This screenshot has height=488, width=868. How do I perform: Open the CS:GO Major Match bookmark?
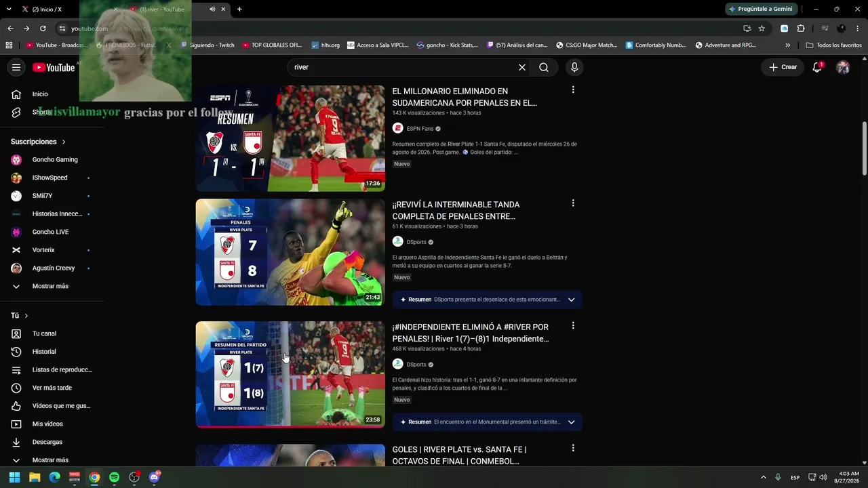(x=587, y=45)
